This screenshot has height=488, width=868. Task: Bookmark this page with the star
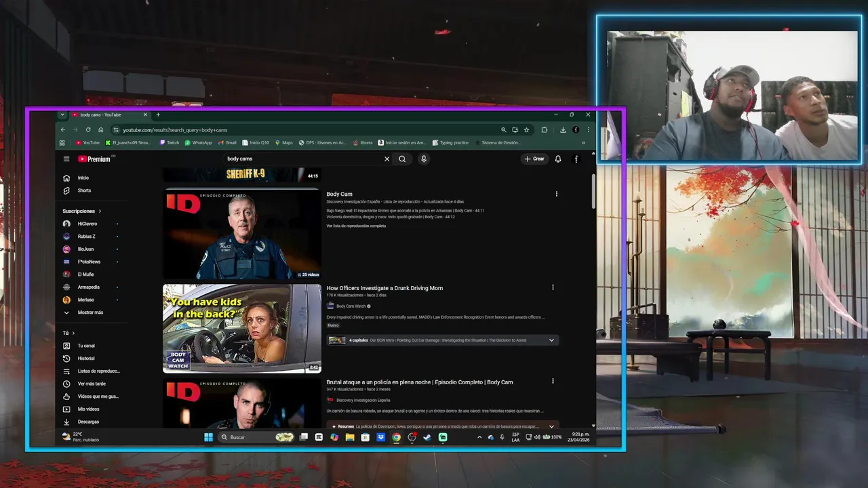coord(526,129)
